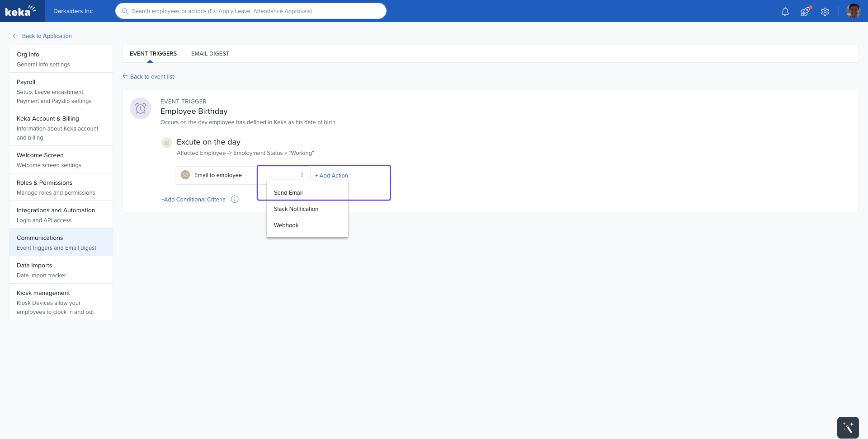Image resolution: width=868 pixels, height=439 pixels.
Task: Pick Webhook from the action menu
Action: pyautogui.click(x=286, y=225)
